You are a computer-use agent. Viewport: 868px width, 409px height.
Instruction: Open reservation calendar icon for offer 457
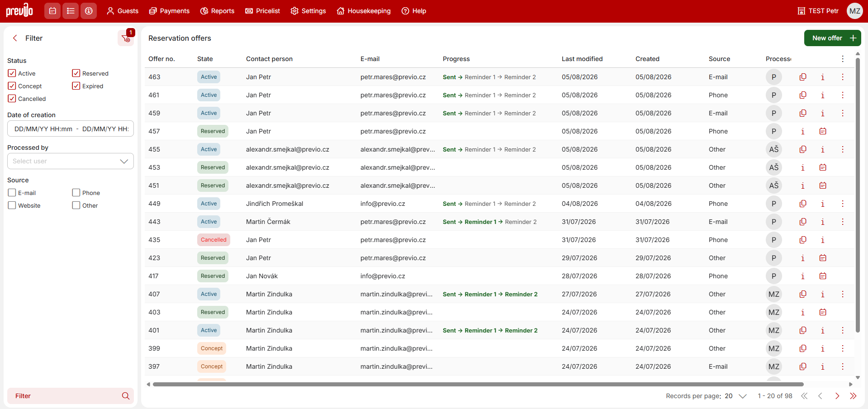pyautogui.click(x=823, y=131)
